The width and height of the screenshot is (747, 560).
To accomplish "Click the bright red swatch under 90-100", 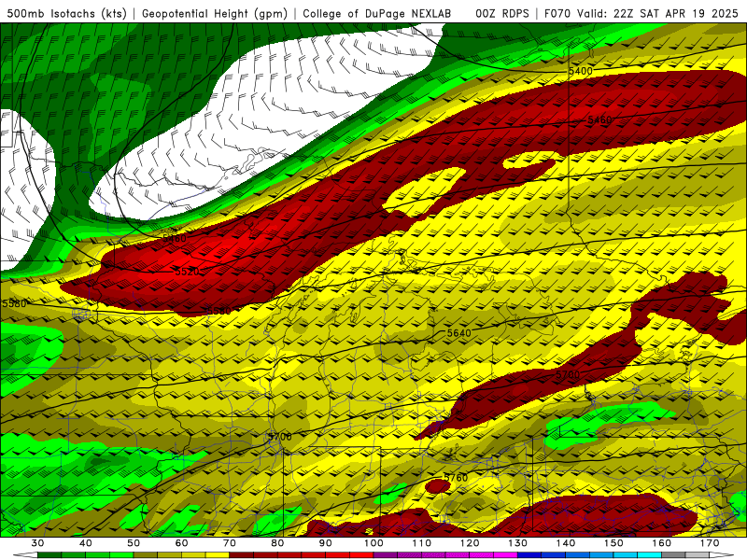I will point(361,555).
